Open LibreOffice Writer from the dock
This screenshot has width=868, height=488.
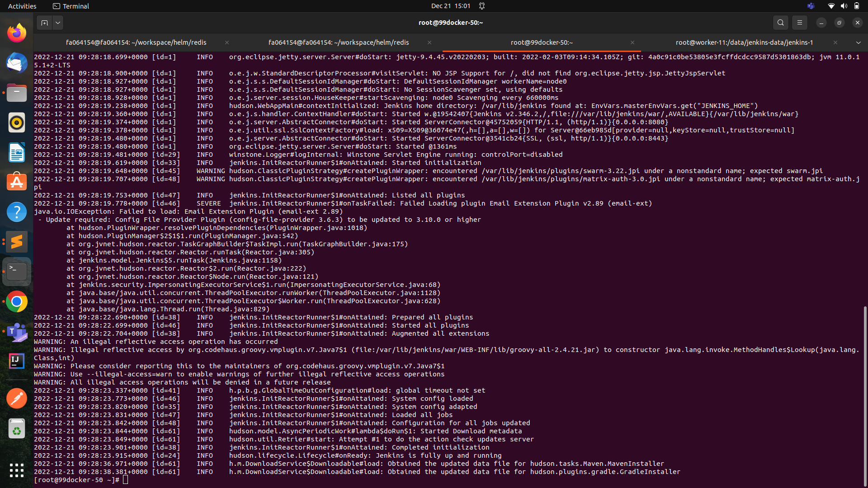coord(16,152)
